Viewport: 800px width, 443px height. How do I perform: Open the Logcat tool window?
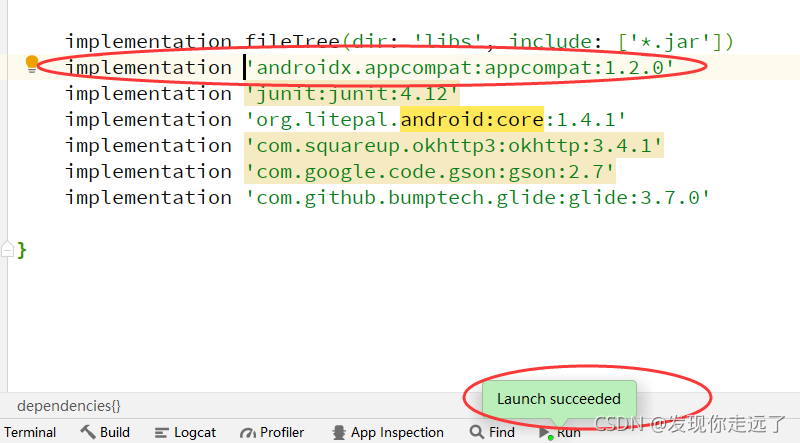(185, 433)
